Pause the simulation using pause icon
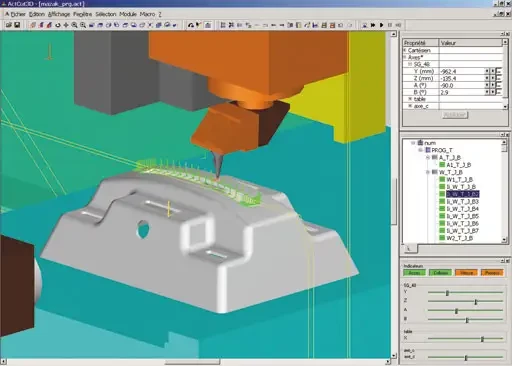 (x=390, y=25)
